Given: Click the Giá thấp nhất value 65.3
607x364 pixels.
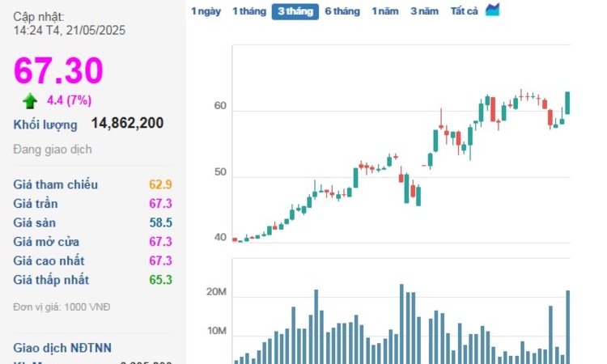Looking at the screenshot, I should (x=160, y=280).
